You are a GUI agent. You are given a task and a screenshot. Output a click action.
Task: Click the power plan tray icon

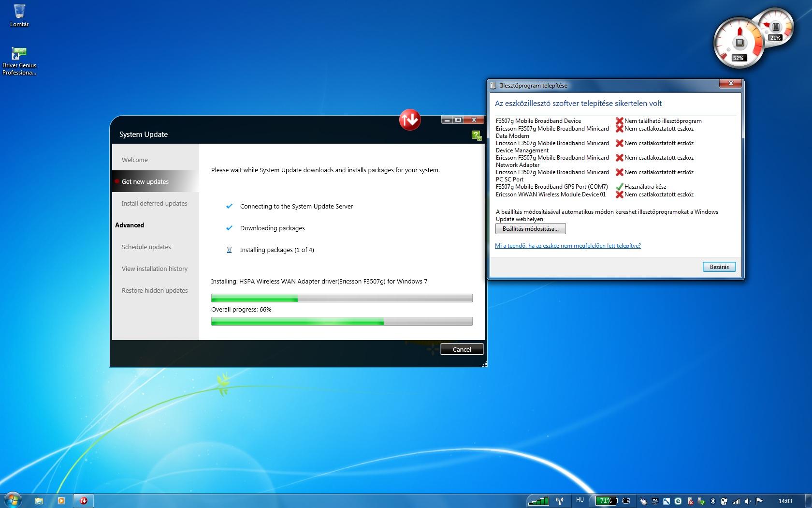coord(724,501)
